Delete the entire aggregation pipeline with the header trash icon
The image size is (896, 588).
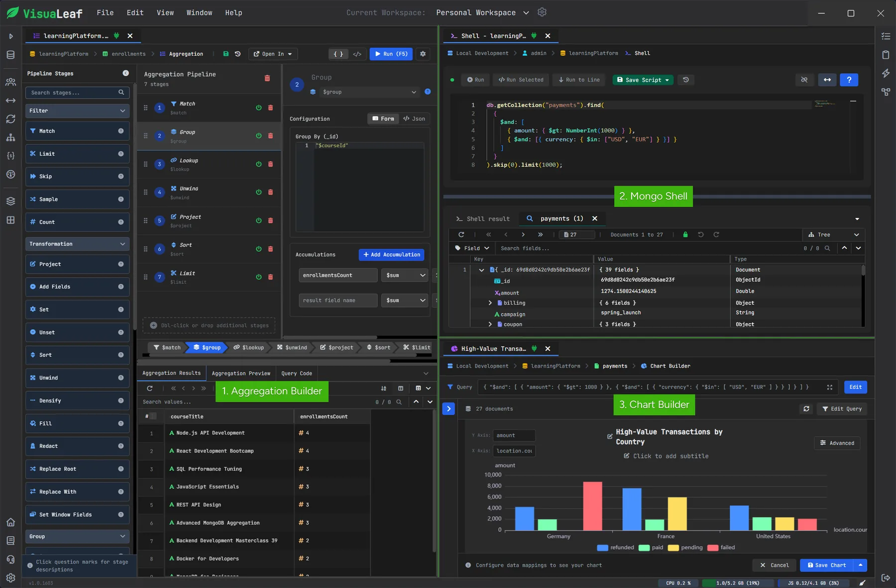coord(267,78)
